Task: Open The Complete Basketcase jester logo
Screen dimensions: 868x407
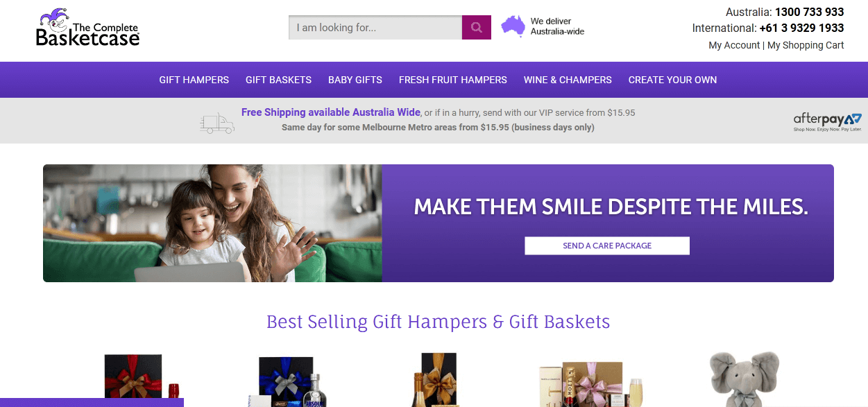Action: (88, 28)
